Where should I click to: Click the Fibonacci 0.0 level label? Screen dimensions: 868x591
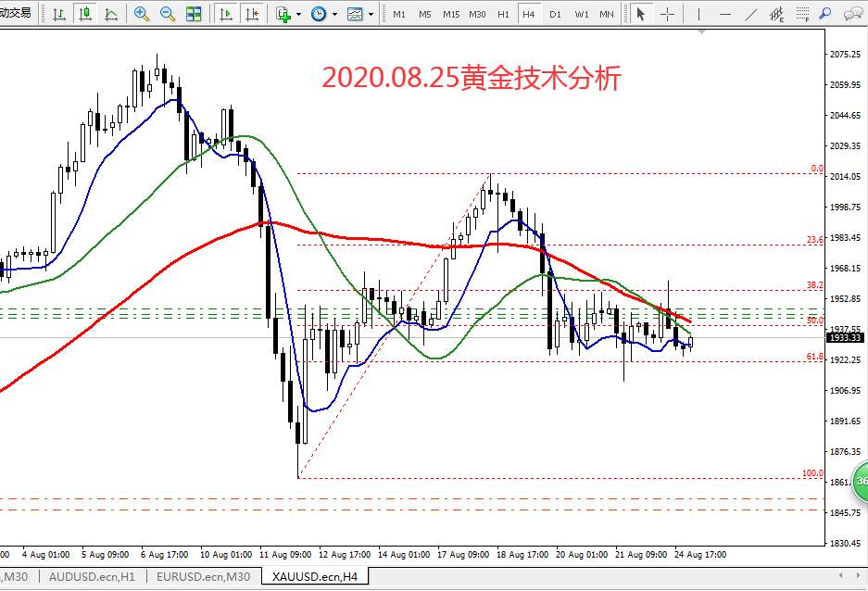click(x=817, y=169)
